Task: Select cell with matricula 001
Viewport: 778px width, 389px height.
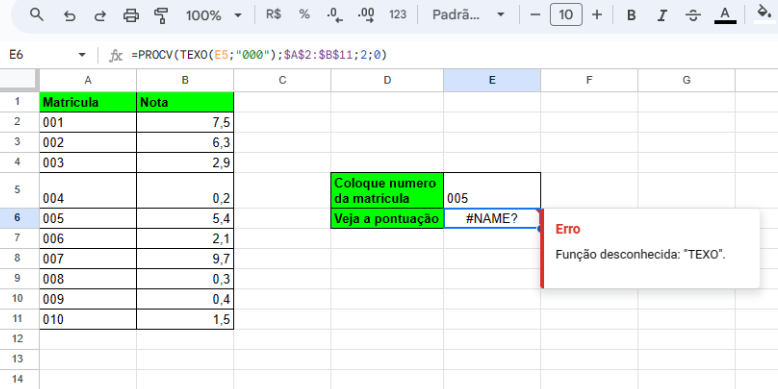Action: (x=88, y=122)
